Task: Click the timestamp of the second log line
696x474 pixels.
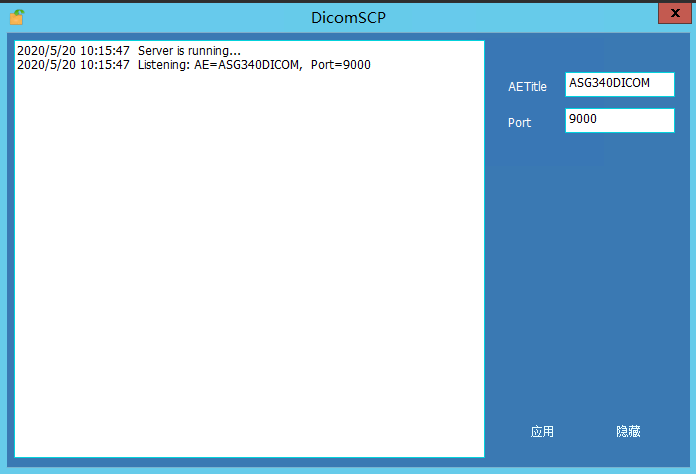Action: [x=73, y=65]
